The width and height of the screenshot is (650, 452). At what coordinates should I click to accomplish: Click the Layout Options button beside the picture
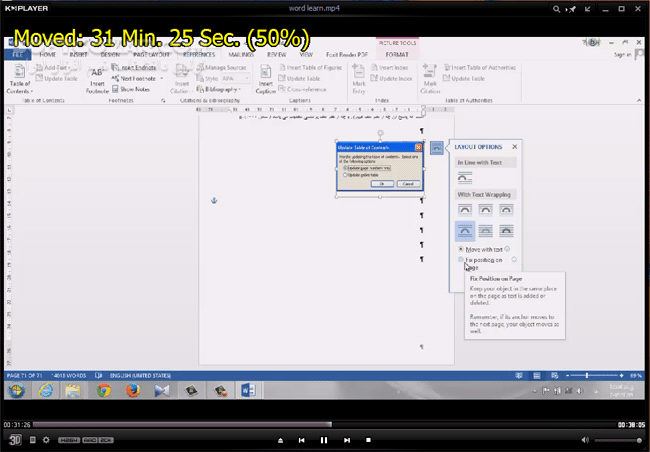pyautogui.click(x=437, y=147)
